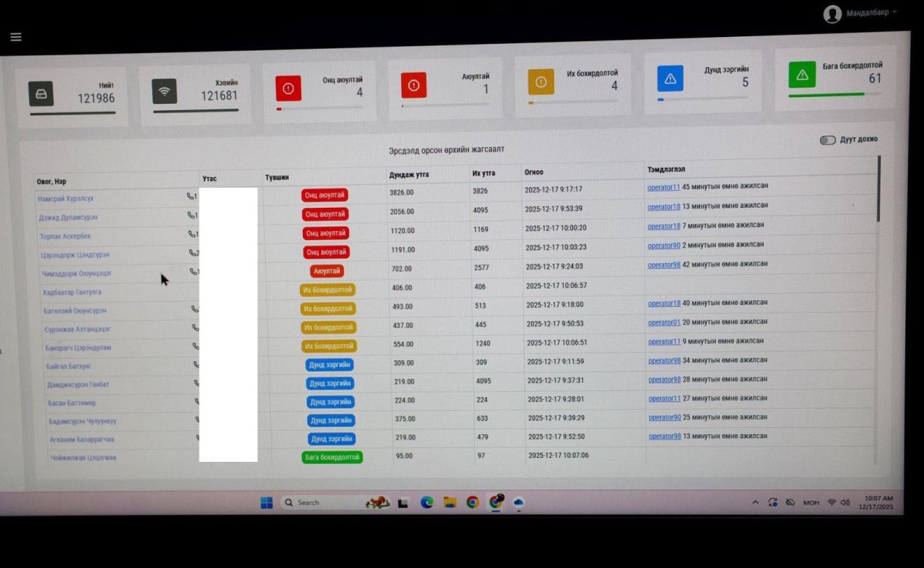924x568 pixels.
Task: Expand hidden system tray icons
Action: (x=755, y=503)
